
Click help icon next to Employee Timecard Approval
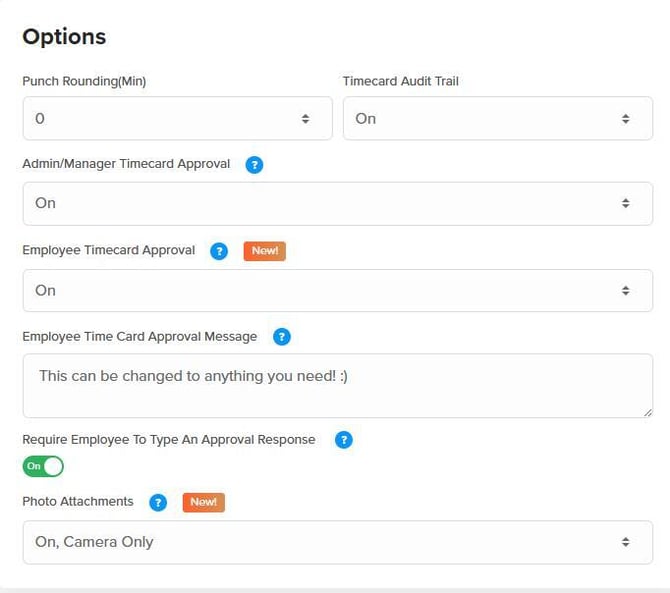(219, 251)
